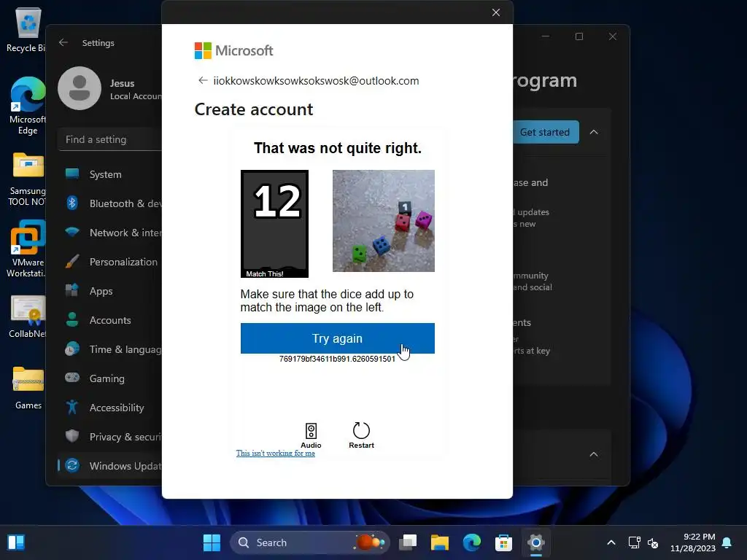
Task: Show hidden tray icons chevron
Action: [x=611, y=542]
